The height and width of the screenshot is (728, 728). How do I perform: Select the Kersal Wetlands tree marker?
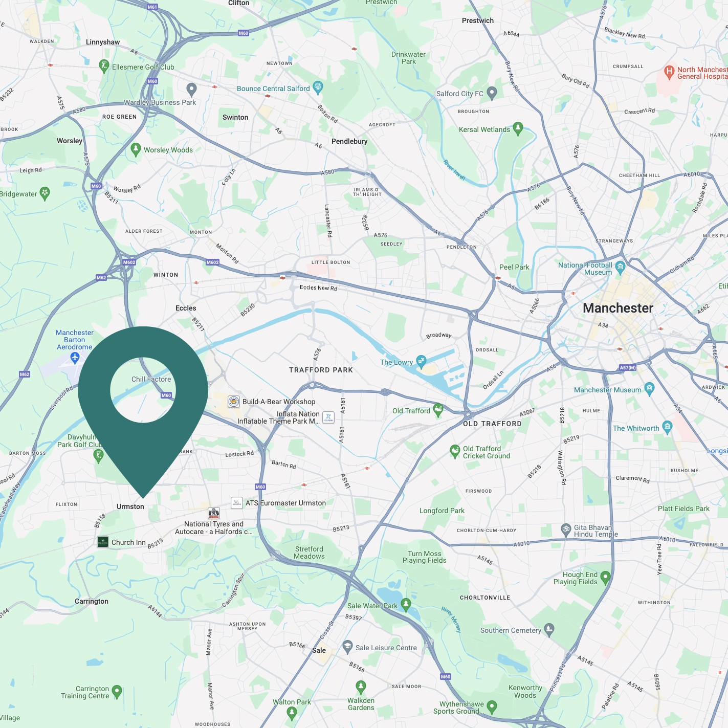click(x=518, y=128)
